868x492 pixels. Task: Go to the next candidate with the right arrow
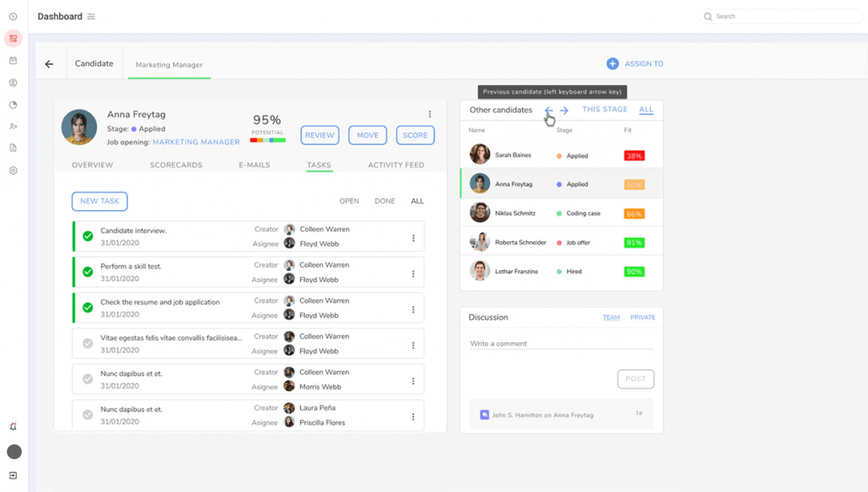565,111
